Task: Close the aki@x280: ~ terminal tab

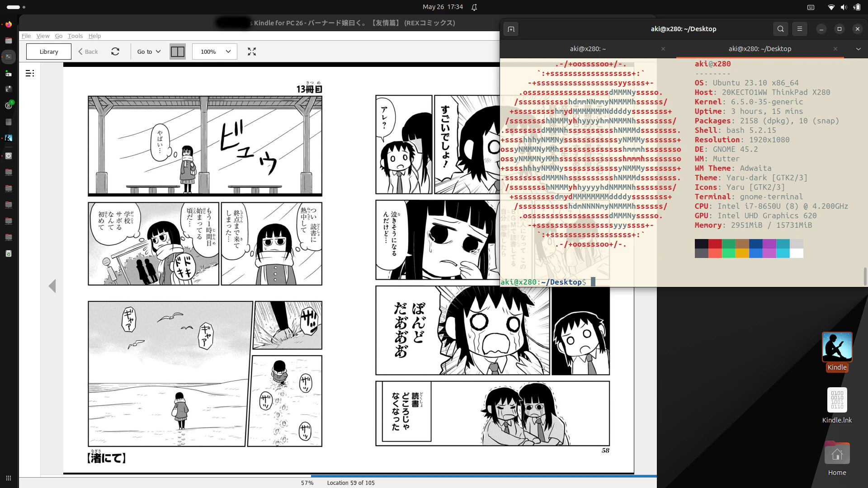Action: [x=663, y=49]
